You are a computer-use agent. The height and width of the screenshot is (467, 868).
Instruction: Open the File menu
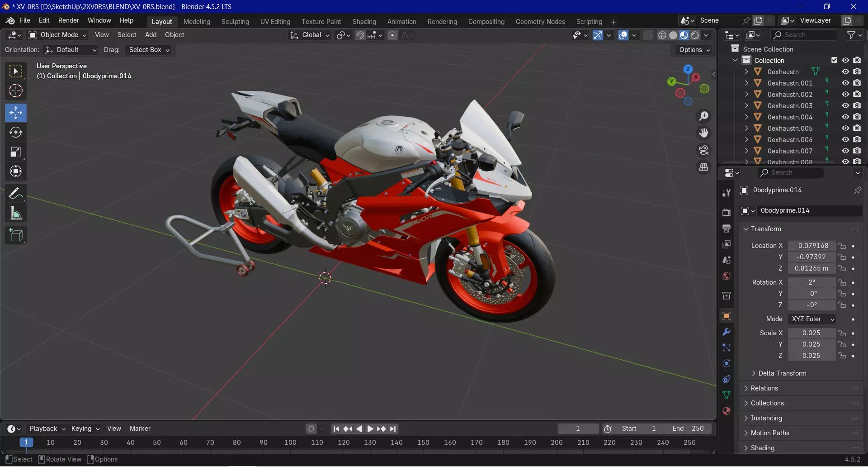click(25, 20)
